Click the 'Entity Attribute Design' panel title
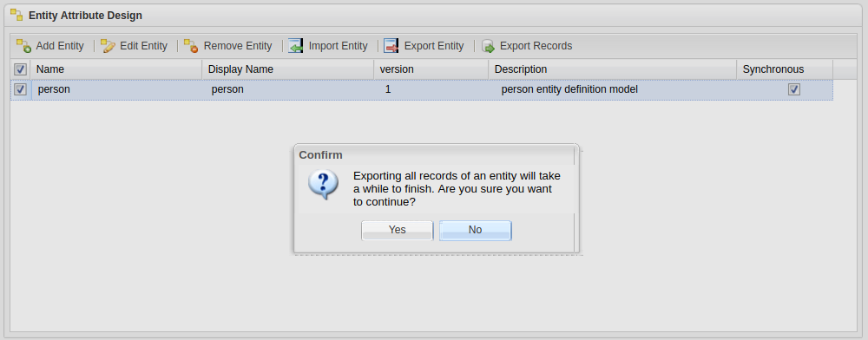This screenshot has width=868, height=340. 85,16
